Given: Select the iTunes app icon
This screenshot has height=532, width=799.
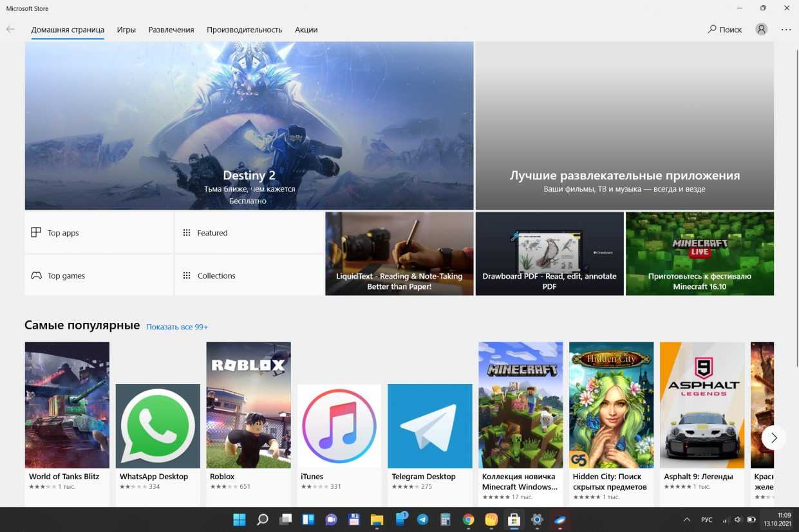Looking at the screenshot, I should pos(339,426).
